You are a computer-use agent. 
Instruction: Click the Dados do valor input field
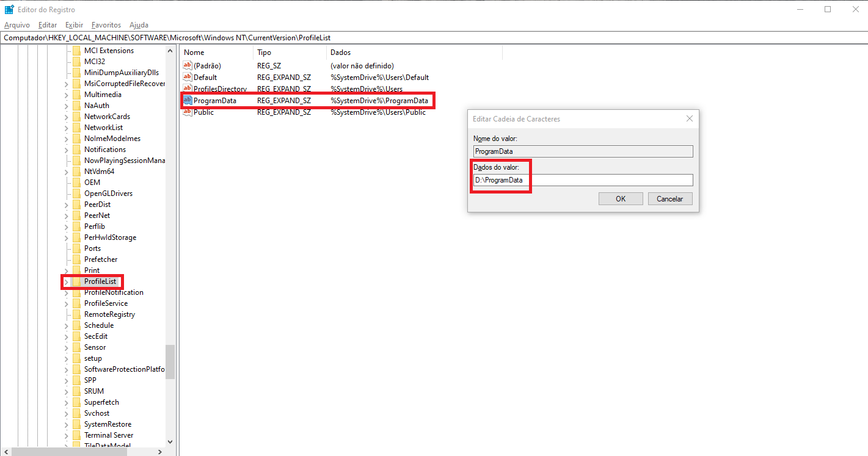[x=583, y=180]
